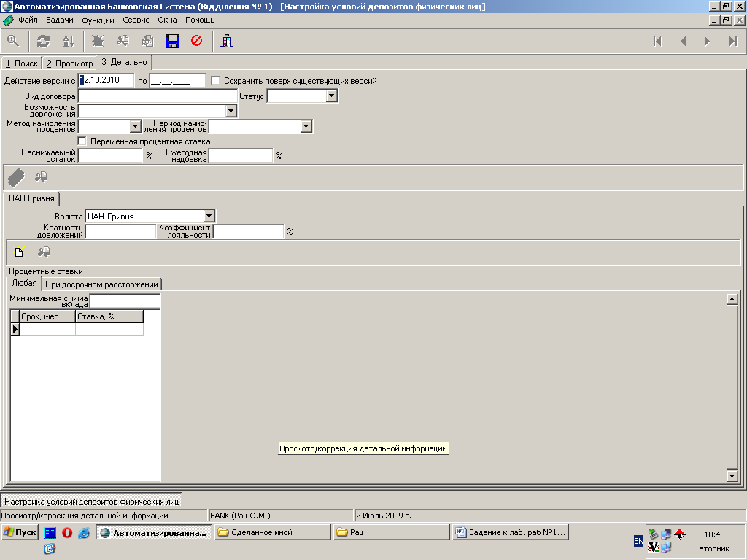This screenshot has width=747, height=560.
Task: Click the cut-and-copy scissors toolbar icon
Action: pyautogui.click(x=123, y=41)
